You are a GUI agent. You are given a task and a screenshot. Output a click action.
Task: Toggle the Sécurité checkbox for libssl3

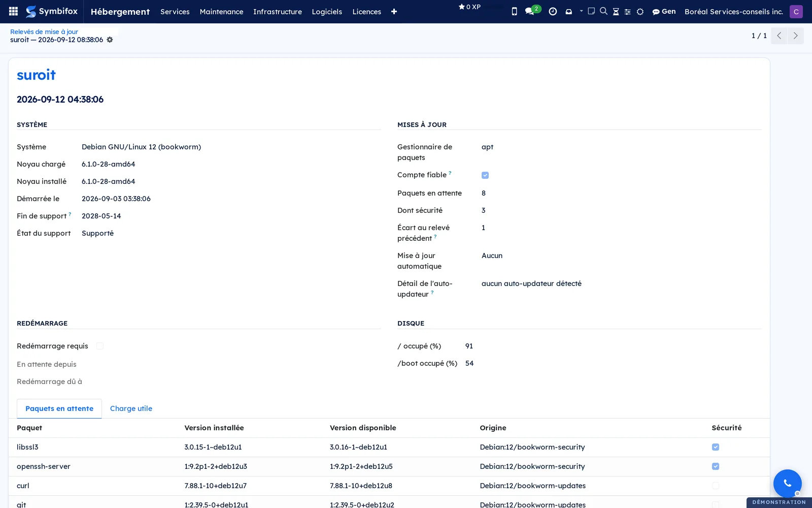(716, 447)
